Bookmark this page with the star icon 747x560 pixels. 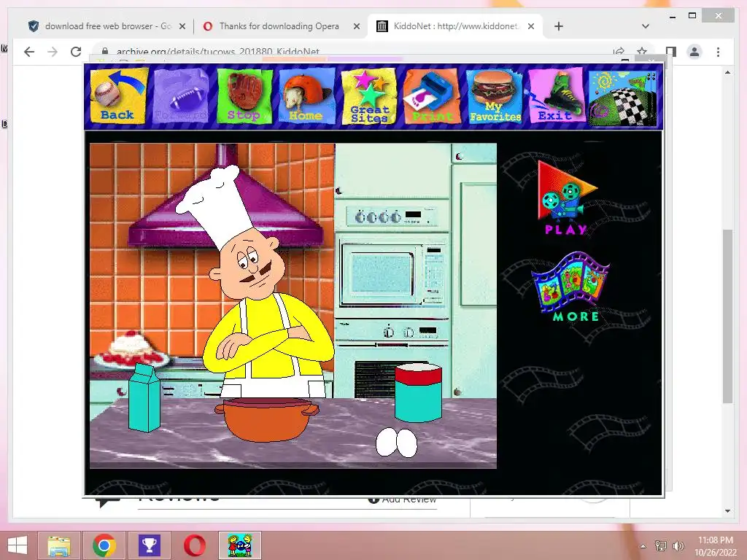click(642, 52)
